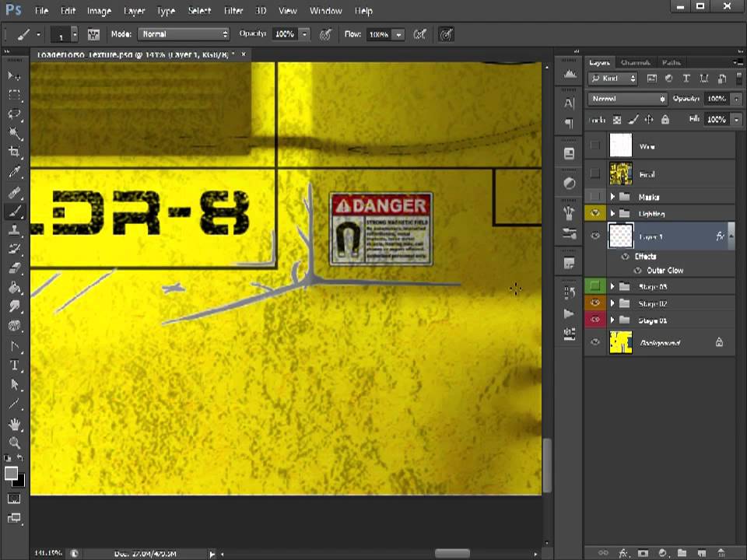Select the Eyedropper tool

click(14, 171)
